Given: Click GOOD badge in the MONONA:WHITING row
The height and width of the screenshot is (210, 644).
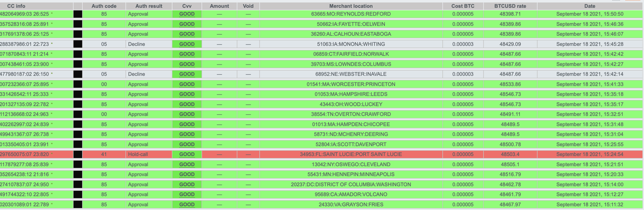Looking at the screenshot, I should [187, 44].
